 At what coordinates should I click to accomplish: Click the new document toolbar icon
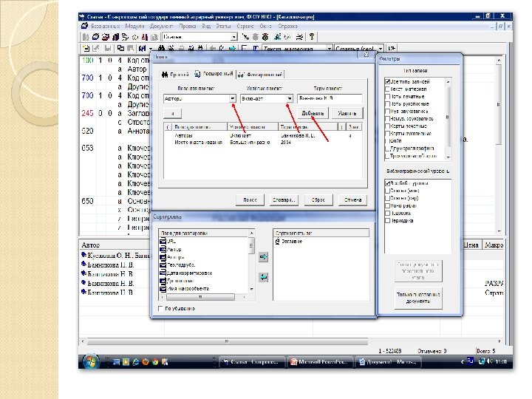[x=86, y=48]
